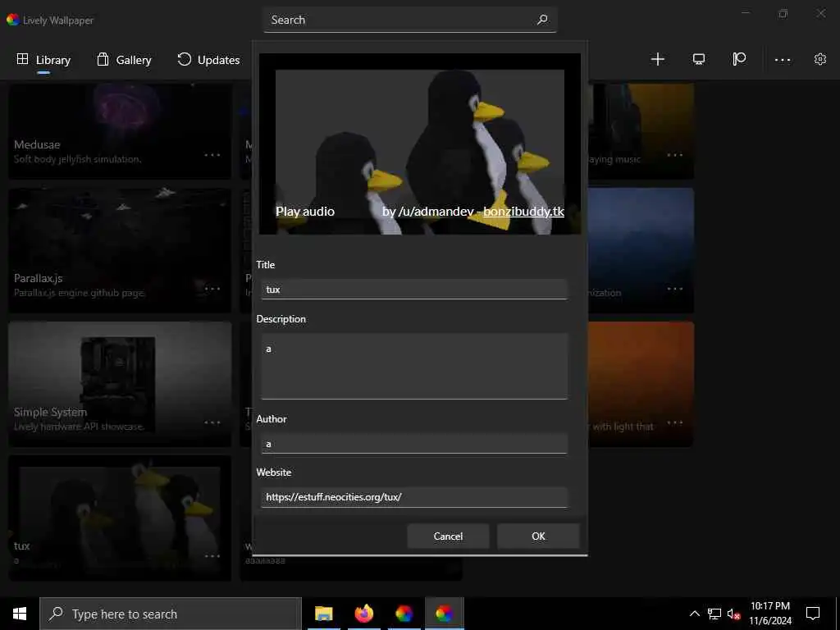Switch to the Updates tab

pos(208,59)
